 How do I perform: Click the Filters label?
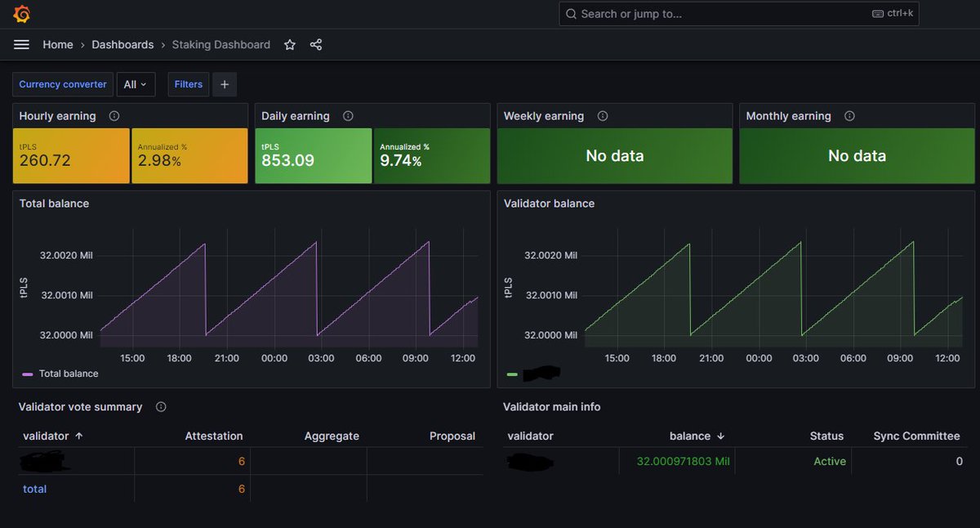(189, 84)
